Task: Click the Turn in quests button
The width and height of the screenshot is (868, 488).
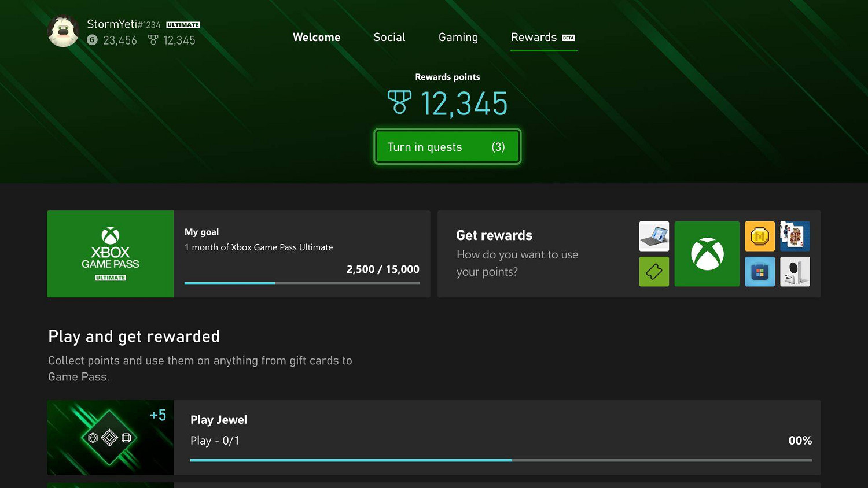Action: point(447,146)
